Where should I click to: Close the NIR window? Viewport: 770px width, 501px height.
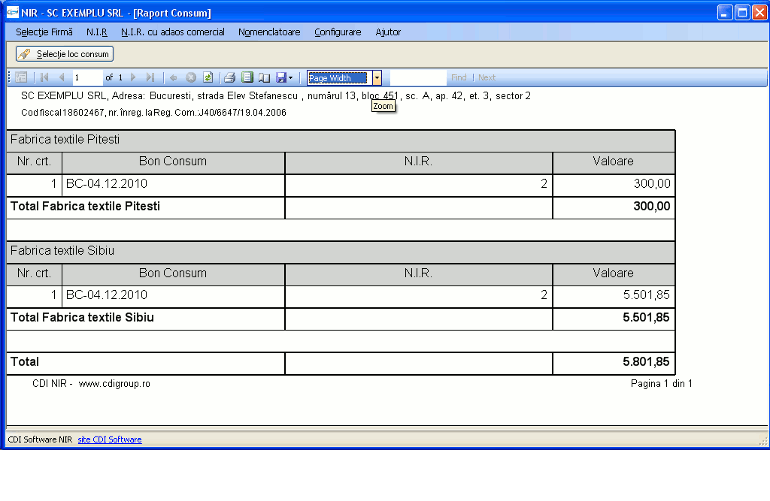point(760,12)
